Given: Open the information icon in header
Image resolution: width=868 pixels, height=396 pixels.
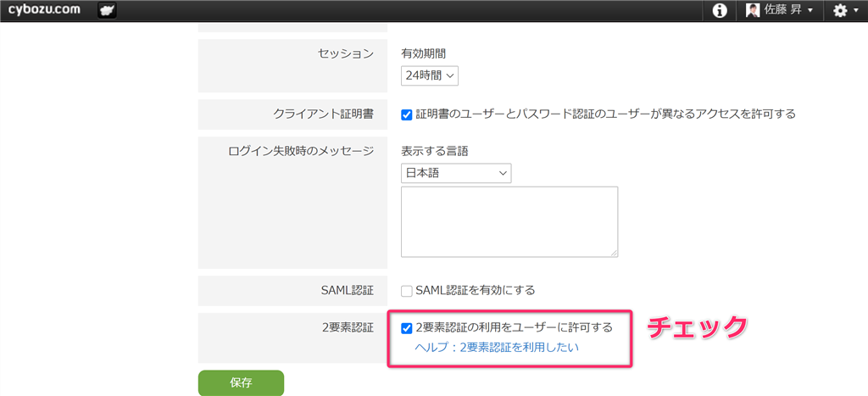Looking at the screenshot, I should (x=719, y=10).
